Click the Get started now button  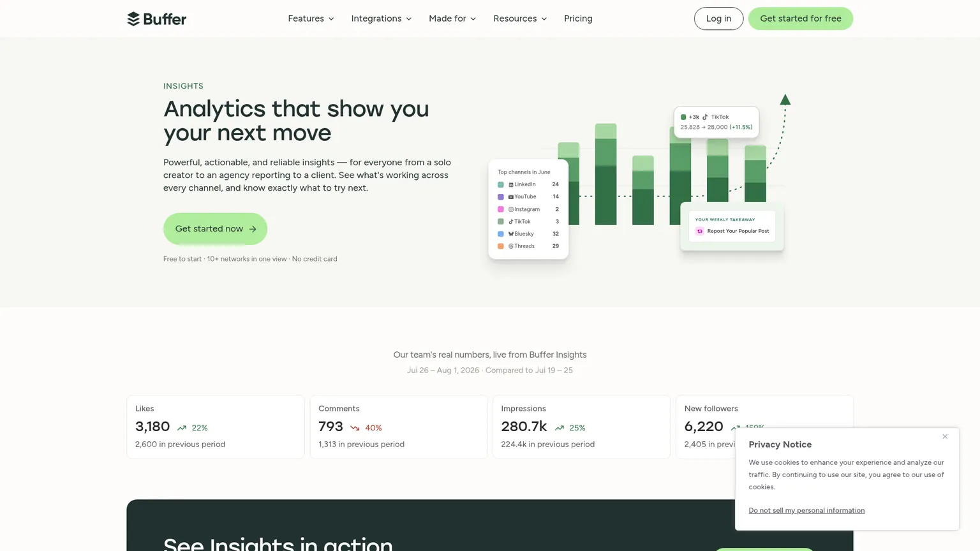215,229
